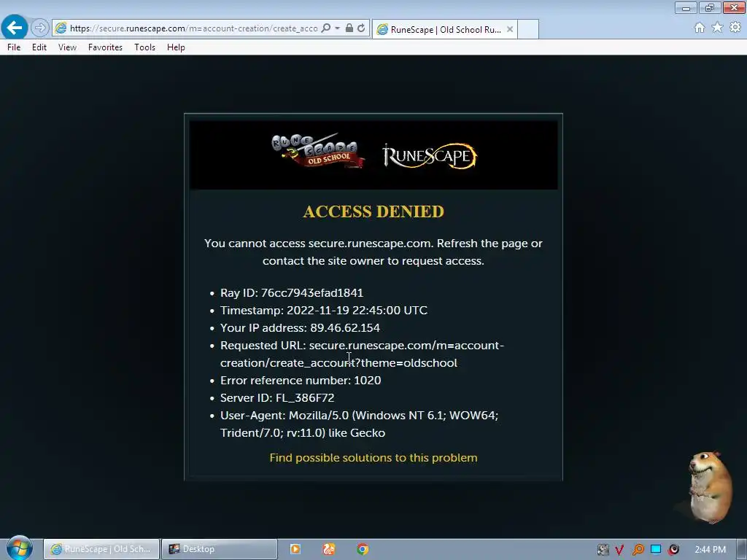Image resolution: width=747 pixels, height=560 pixels.
Task: Open the Edit menu
Action: tap(39, 47)
